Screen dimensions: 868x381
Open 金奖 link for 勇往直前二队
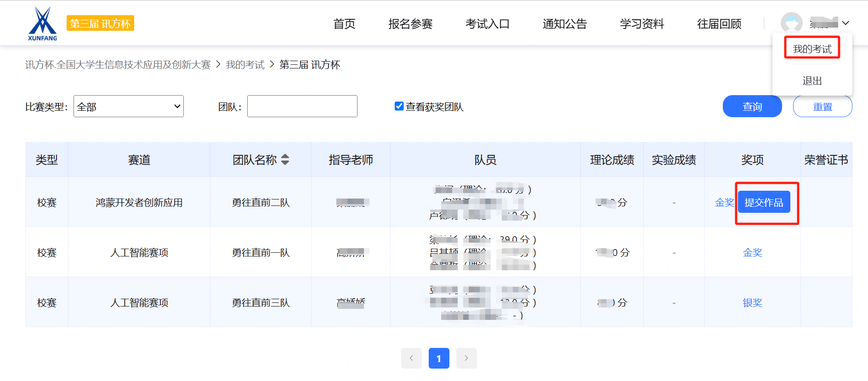725,202
